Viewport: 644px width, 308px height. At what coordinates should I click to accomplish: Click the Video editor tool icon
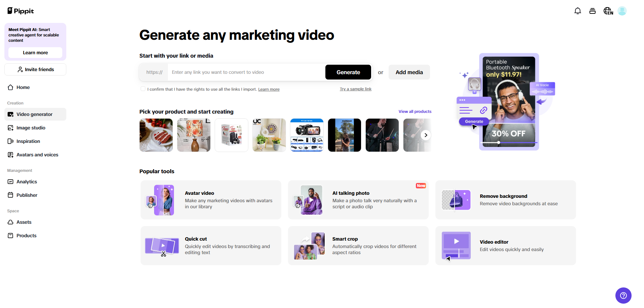point(456,246)
